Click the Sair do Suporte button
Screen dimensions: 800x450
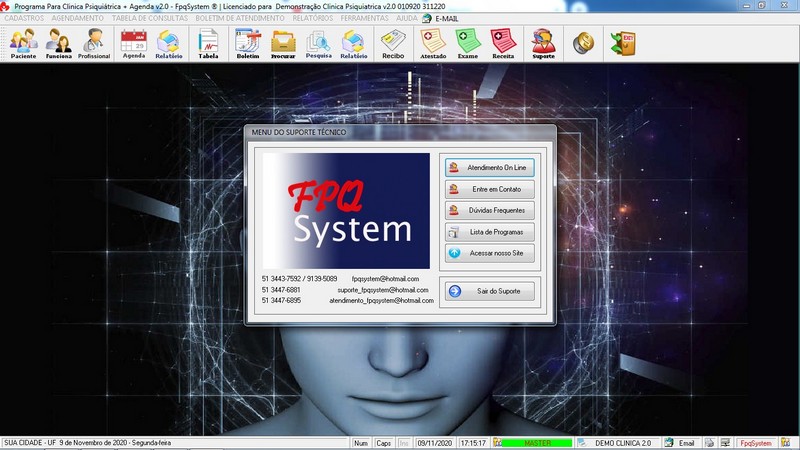489,291
